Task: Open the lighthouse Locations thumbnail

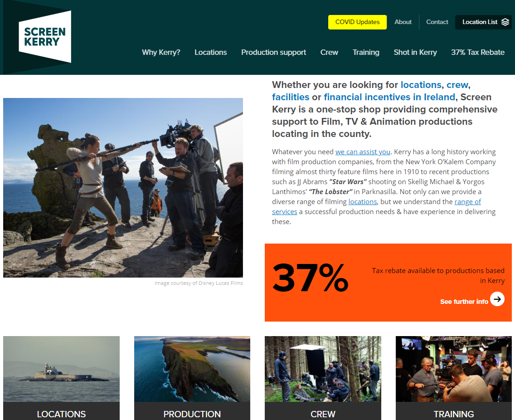Action: point(61,369)
